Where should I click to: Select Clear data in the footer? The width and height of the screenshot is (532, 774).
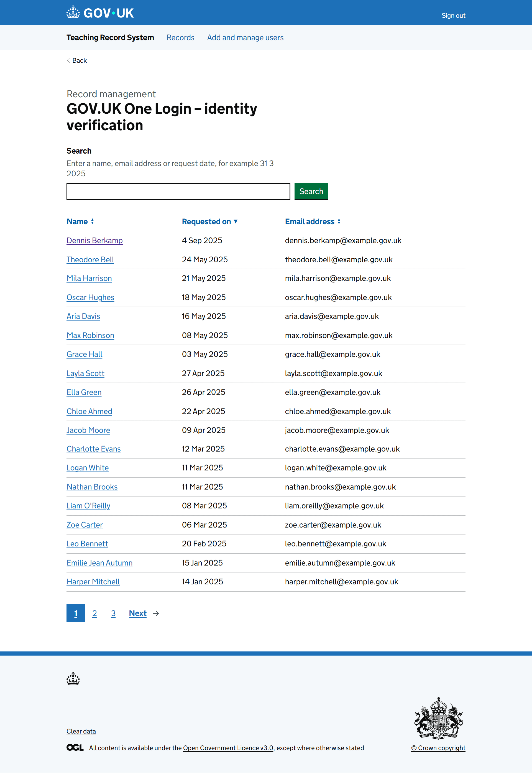click(x=81, y=731)
